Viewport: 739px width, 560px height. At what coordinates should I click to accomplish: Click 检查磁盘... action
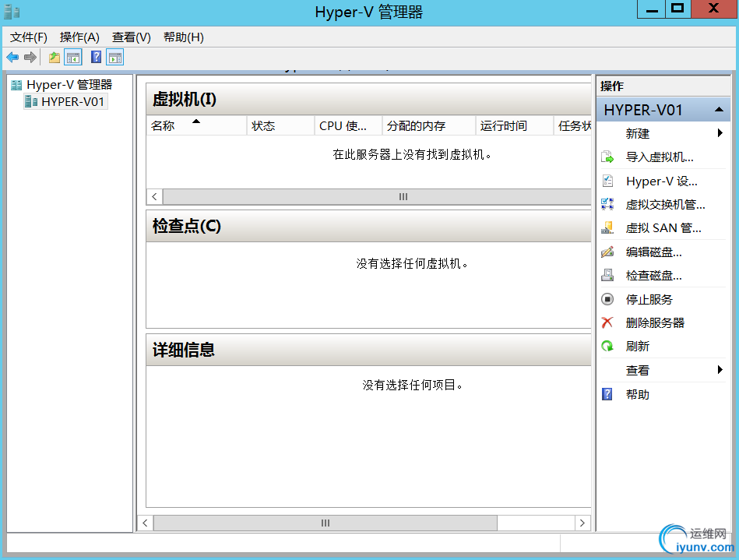653,276
